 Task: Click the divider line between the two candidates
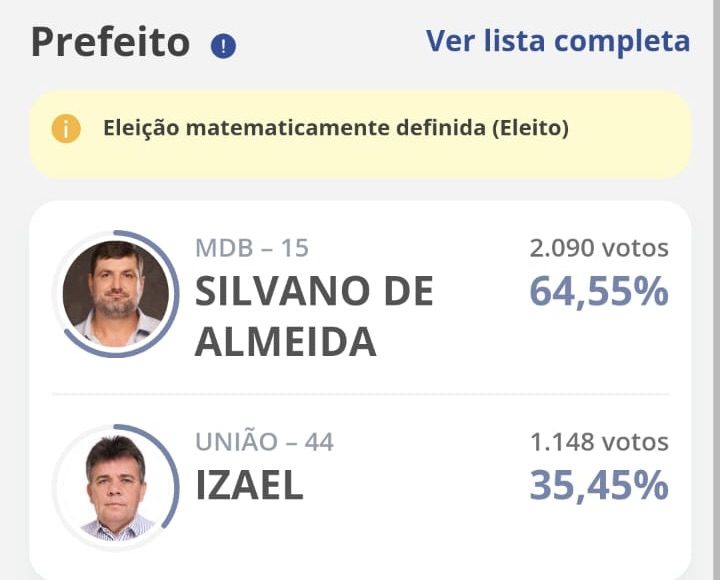(x=360, y=394)
